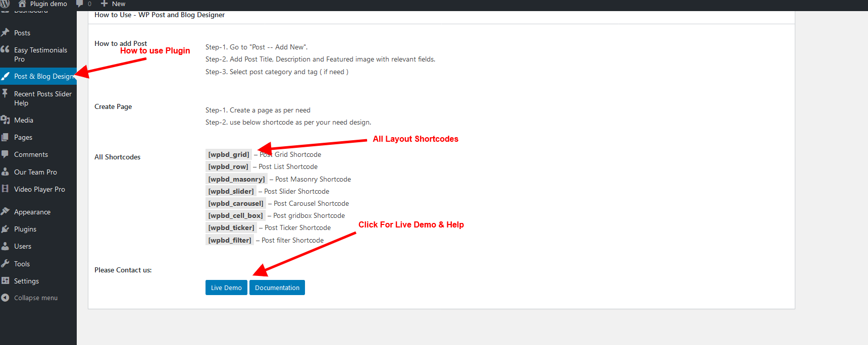Select the [wpbd_filter] shortcode
The height and width of the screenshot is (345, 868).
pos(230,240)
